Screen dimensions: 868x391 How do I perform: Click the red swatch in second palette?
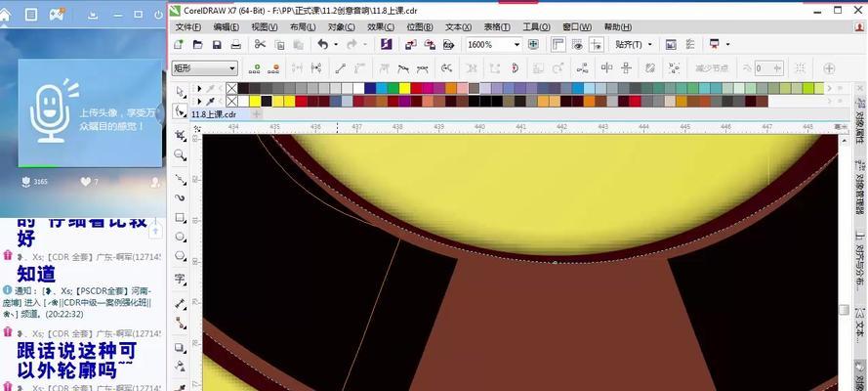(301, 102)
